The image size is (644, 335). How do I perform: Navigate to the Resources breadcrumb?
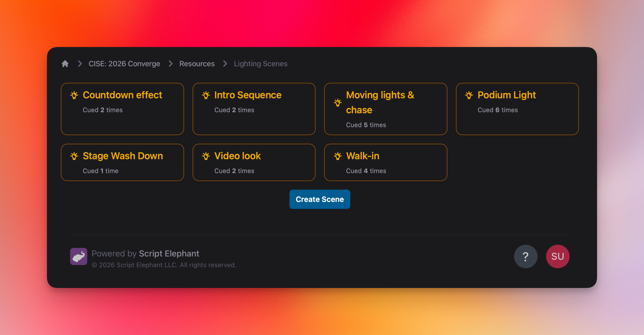[x=197, y=64]
